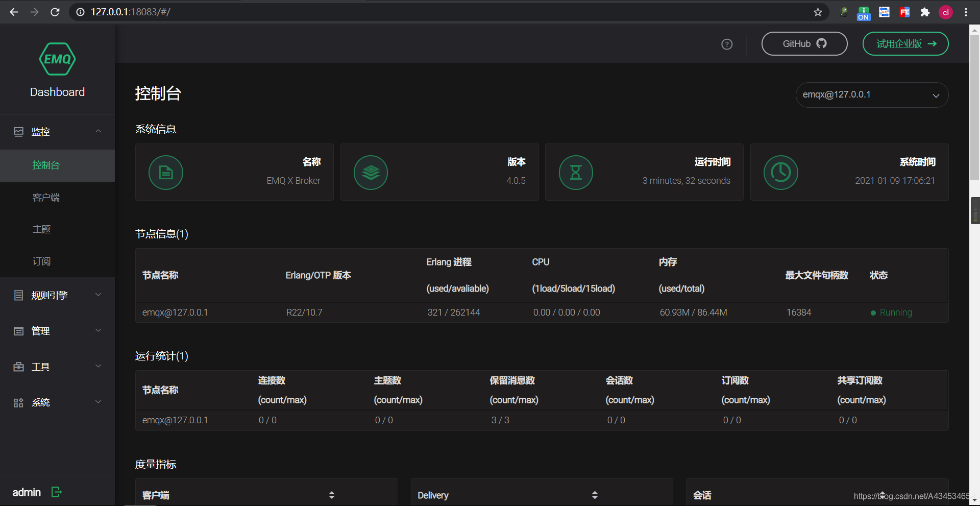
Task: Expand the 规则引擎 menu section
Action: [x=98, y=295]
